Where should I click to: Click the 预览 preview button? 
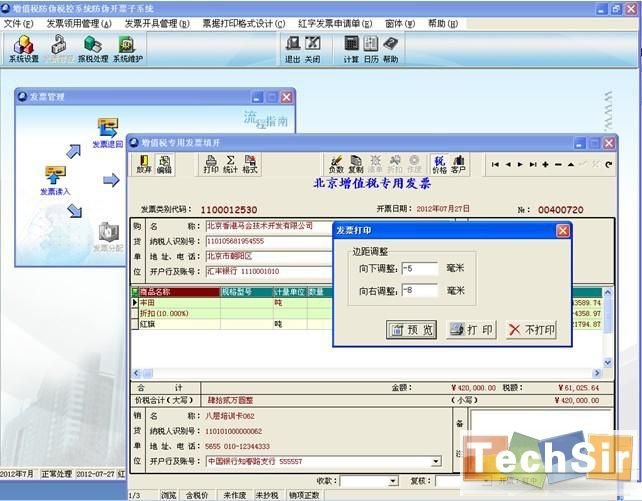pos(411,329)
